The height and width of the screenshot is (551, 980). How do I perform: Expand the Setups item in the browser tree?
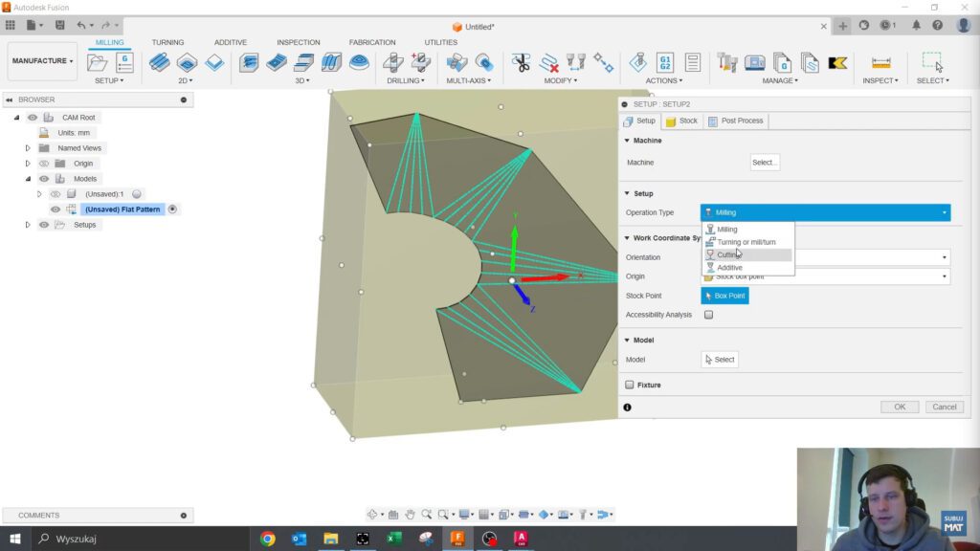[27, 225]
